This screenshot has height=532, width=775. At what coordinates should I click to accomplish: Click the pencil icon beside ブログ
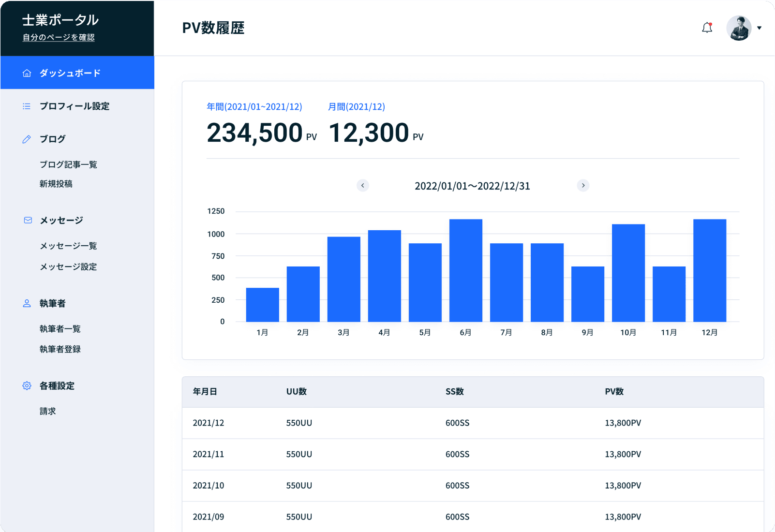pos(27,139)
